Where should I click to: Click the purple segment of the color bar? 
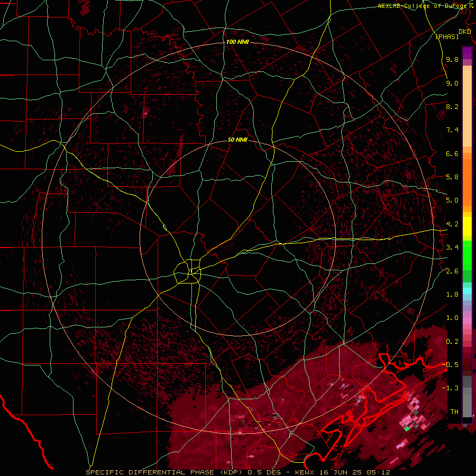pyautogui.click(x=467, y=53)
